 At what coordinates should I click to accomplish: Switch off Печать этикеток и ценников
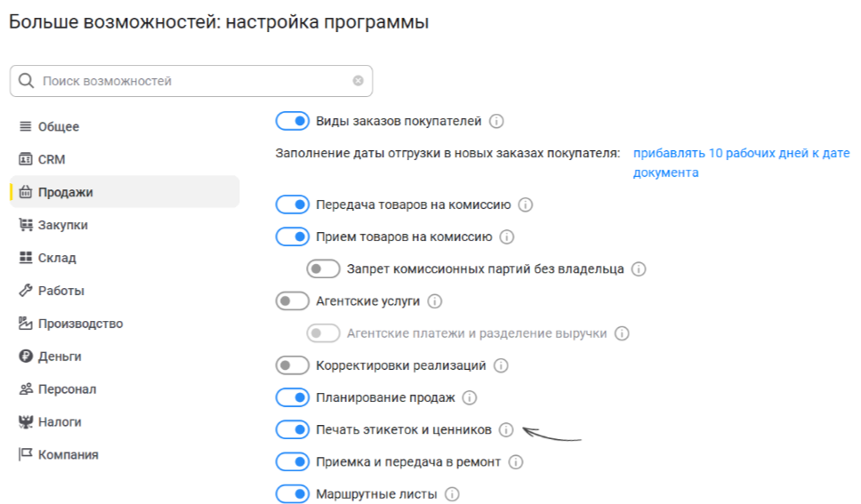tap(293, 429)
